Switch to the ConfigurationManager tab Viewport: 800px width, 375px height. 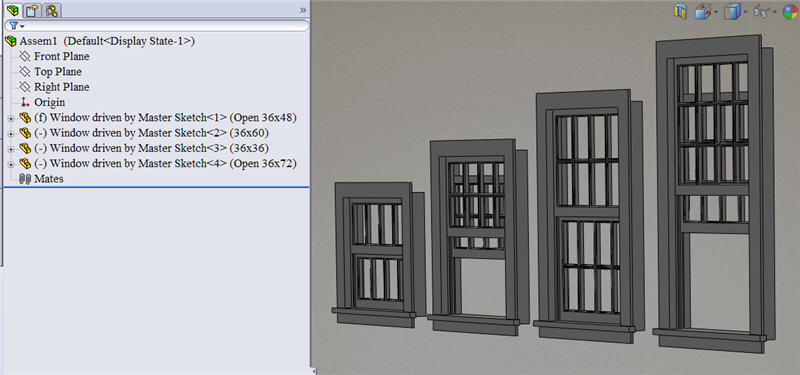pos(51,10)
